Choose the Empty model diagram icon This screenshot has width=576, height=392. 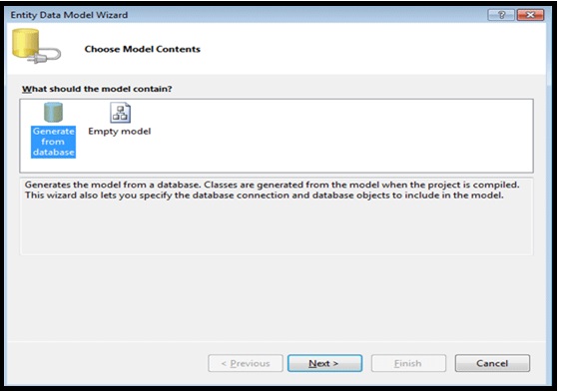pyautogui.click(x=120, y=113)
